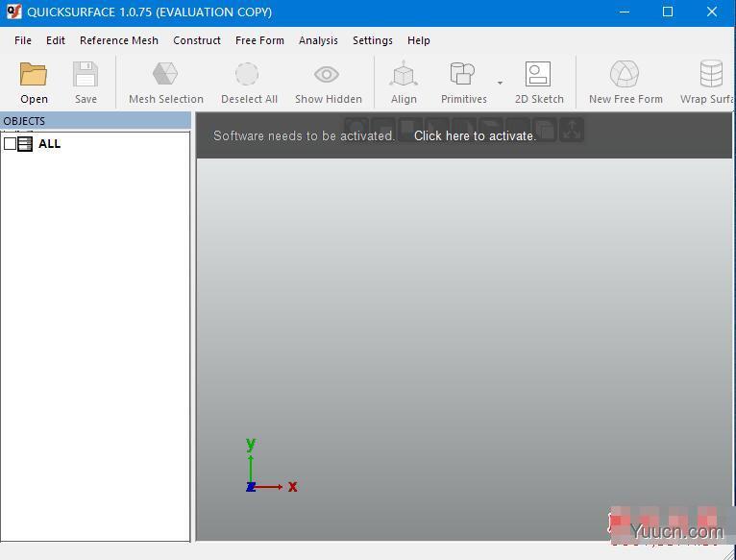Open the Construct menu

(x=197, y=40)
